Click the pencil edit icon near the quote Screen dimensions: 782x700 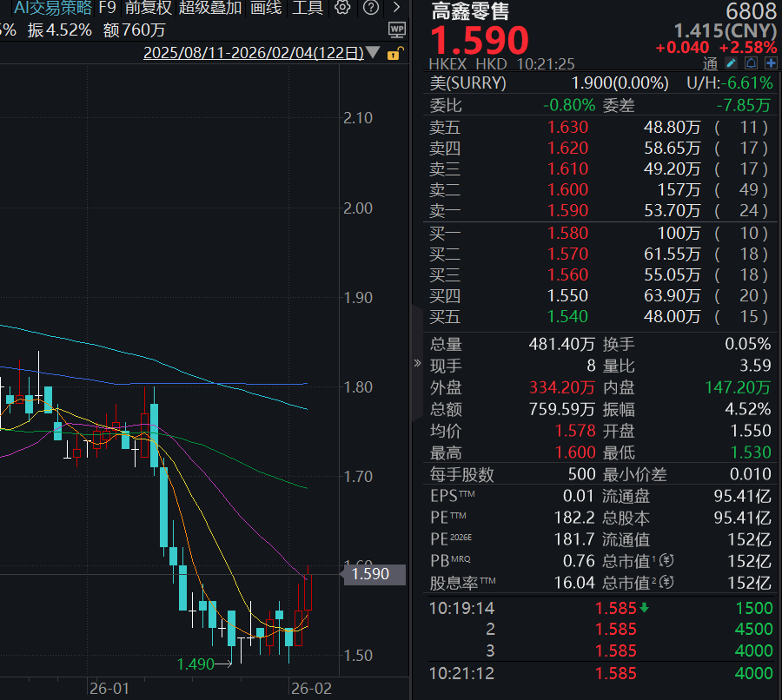coord(731,63)
